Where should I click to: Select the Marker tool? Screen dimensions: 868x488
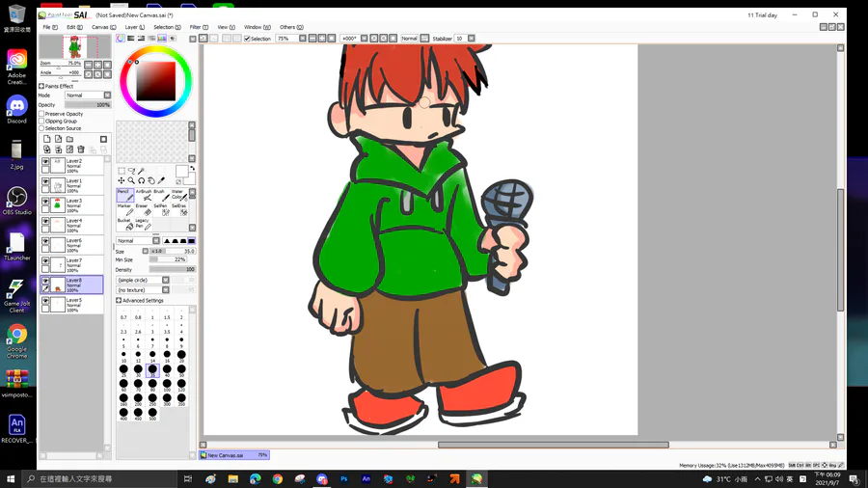(x=125, y=209)
